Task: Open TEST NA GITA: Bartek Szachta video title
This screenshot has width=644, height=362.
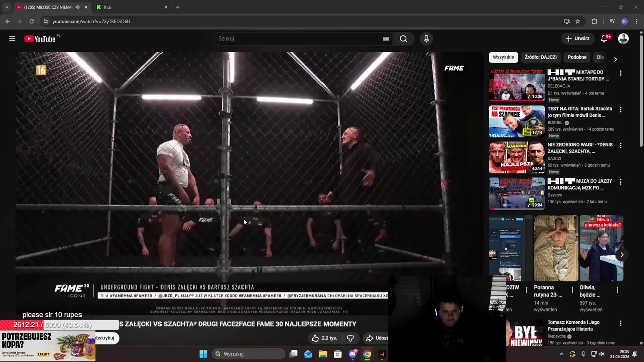Action: click(x=580, y=112)
